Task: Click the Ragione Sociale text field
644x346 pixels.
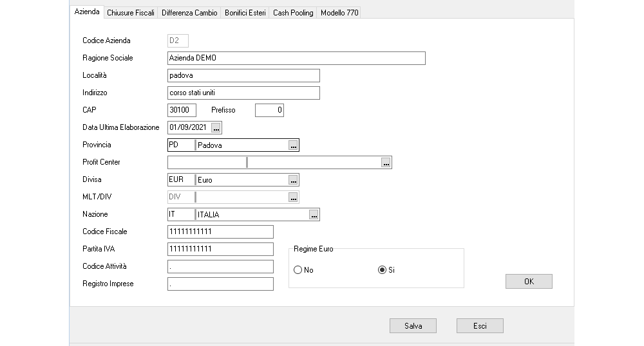Action: click(x=296, y=59)
